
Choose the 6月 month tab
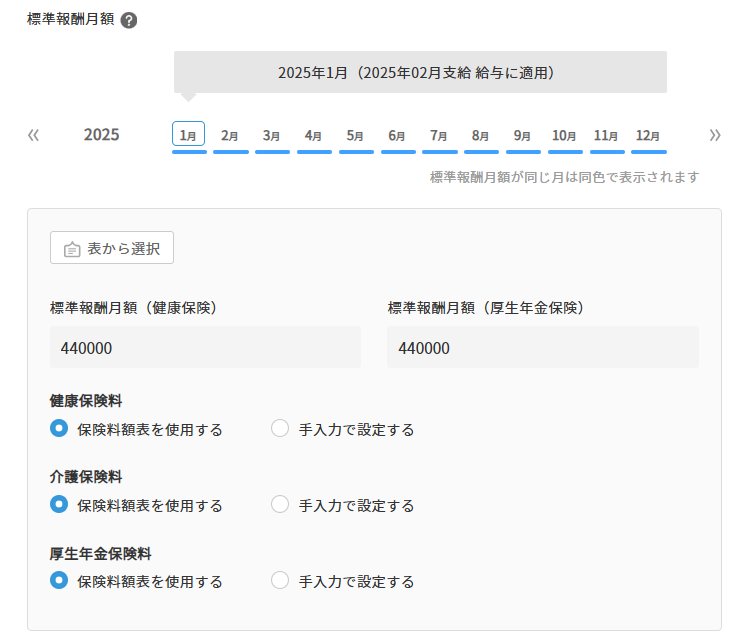point(397,135)
